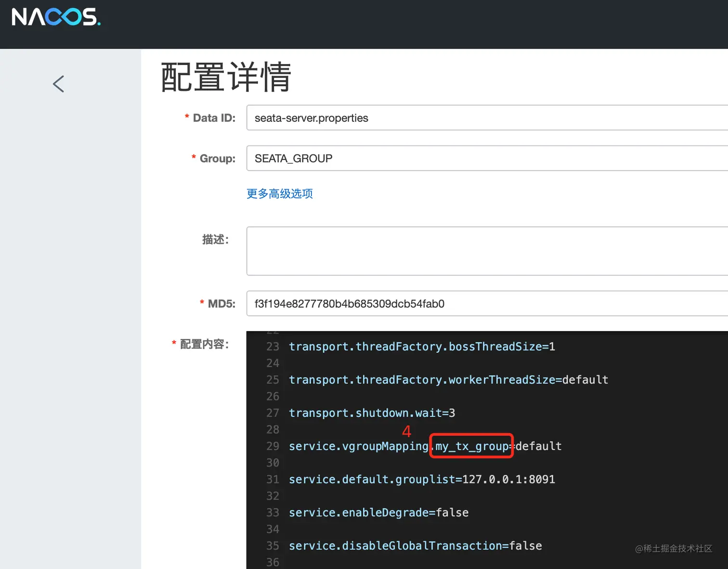The image size is (728, 569).
Task: Click the back arrow in sidebar
Action: (x=58, y=84)
